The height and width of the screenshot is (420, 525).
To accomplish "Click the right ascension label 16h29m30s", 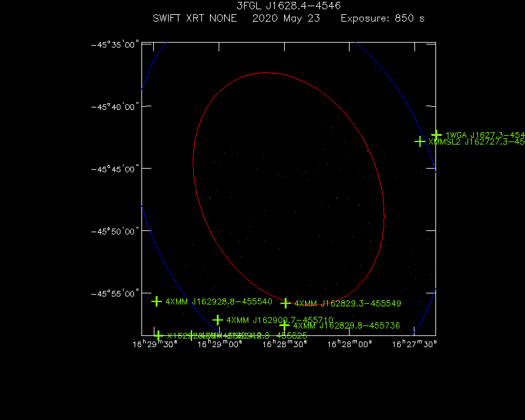I will (155, 344).
